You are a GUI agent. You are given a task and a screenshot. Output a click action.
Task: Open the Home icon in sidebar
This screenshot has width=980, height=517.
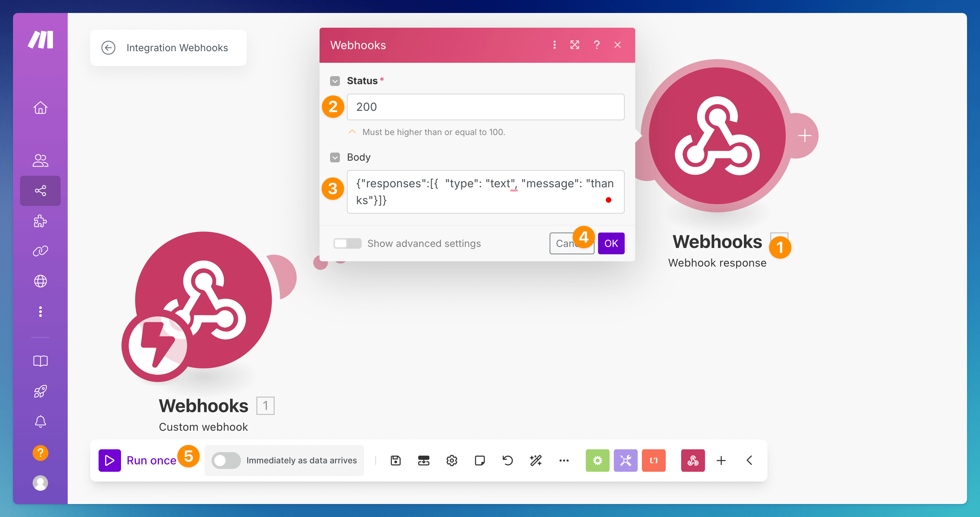click(x=40, y=108)
